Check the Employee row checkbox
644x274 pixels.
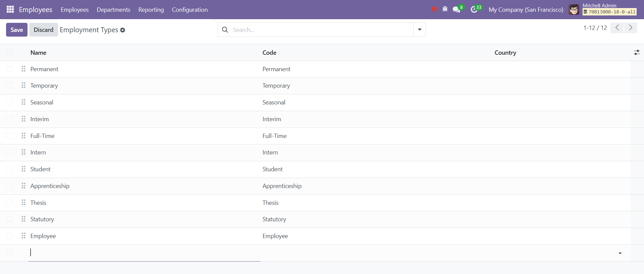pos(9,236)
